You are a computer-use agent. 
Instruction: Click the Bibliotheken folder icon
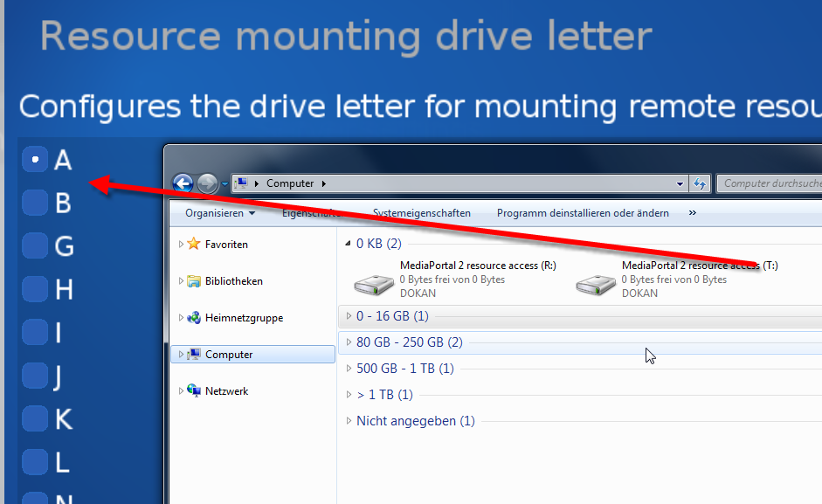tap(194, 281)
